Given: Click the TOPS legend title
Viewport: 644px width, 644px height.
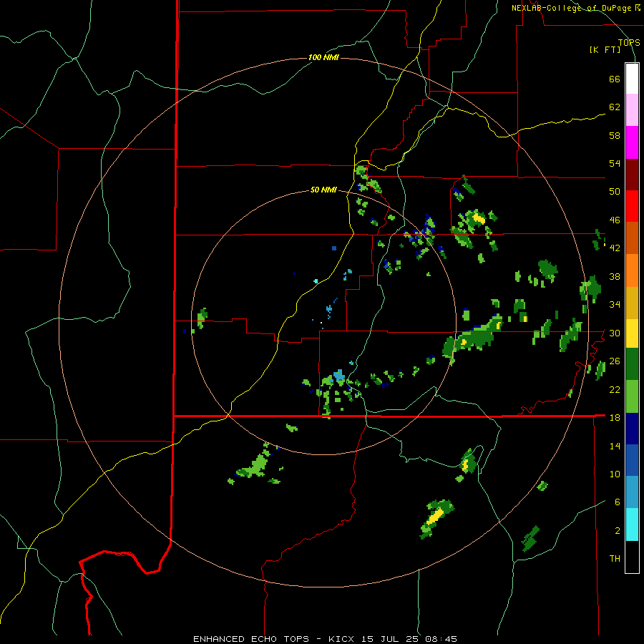Looking at the screenshot, I should coord(629,42).
